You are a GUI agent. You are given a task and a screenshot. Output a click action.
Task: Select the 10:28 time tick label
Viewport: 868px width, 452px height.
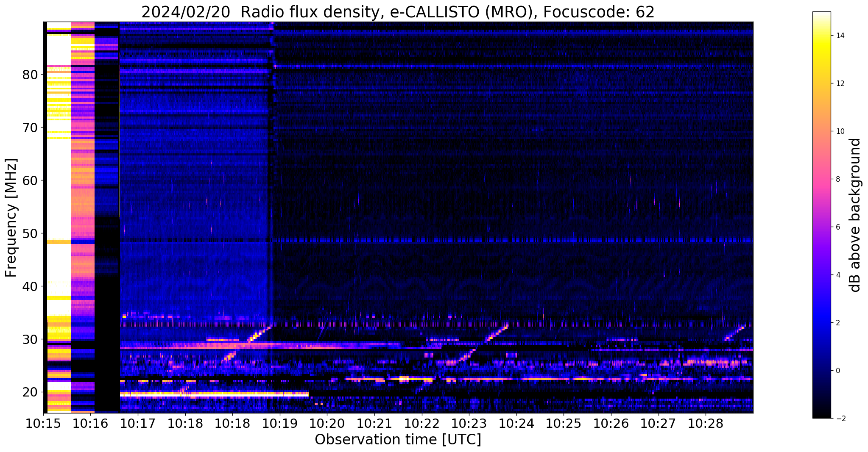(706, 424)
